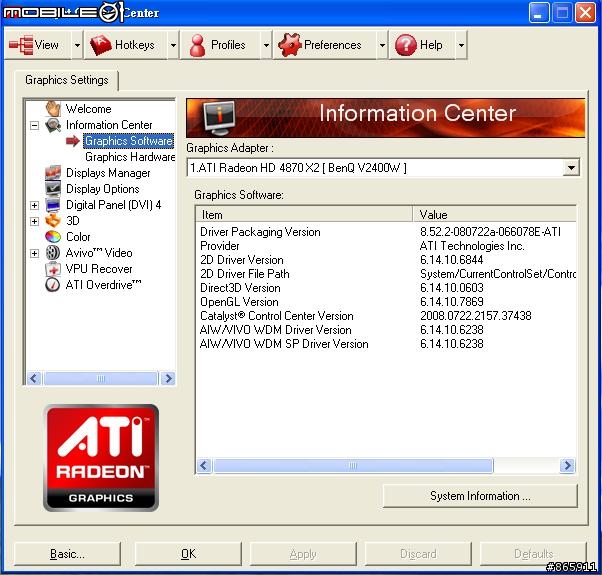Select Welcome in the tree
The image size is (602, 575).
coord(88,109)
